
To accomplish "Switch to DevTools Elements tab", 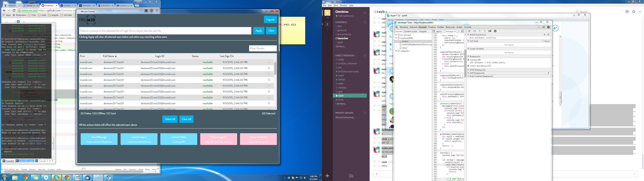I will 404,27.
